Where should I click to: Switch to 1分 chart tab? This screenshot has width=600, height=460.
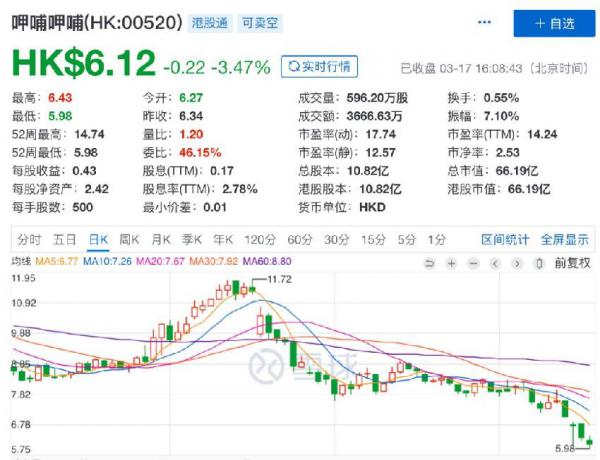pyautogui.click(x=437, y=240)
